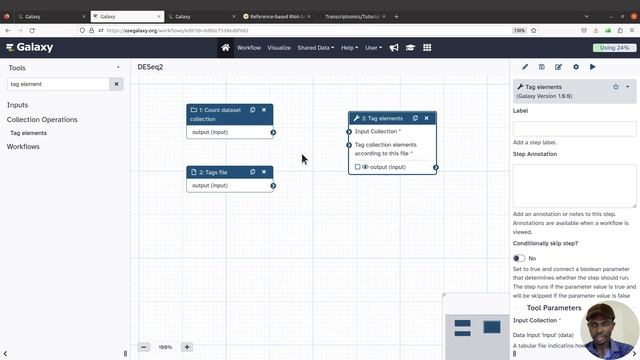Remove the Count dataset collection node
The image size is (640, 360).
(264, 110)
